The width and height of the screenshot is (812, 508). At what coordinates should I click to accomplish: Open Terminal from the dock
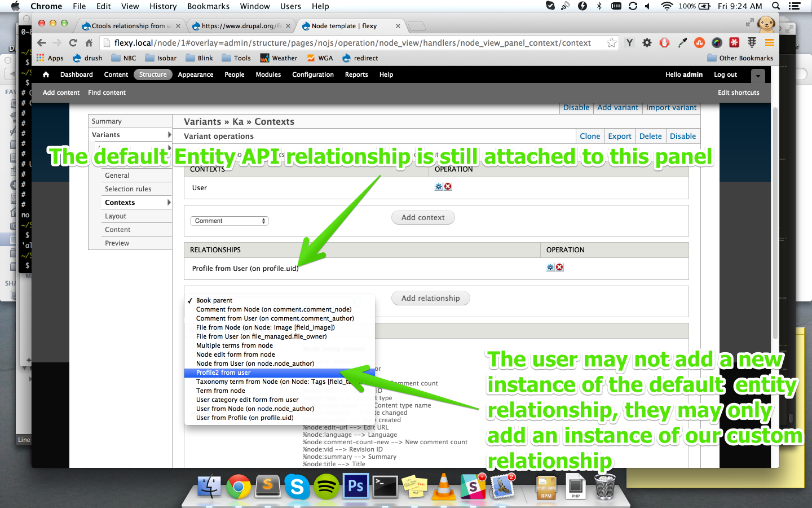[x=385, y=486]
